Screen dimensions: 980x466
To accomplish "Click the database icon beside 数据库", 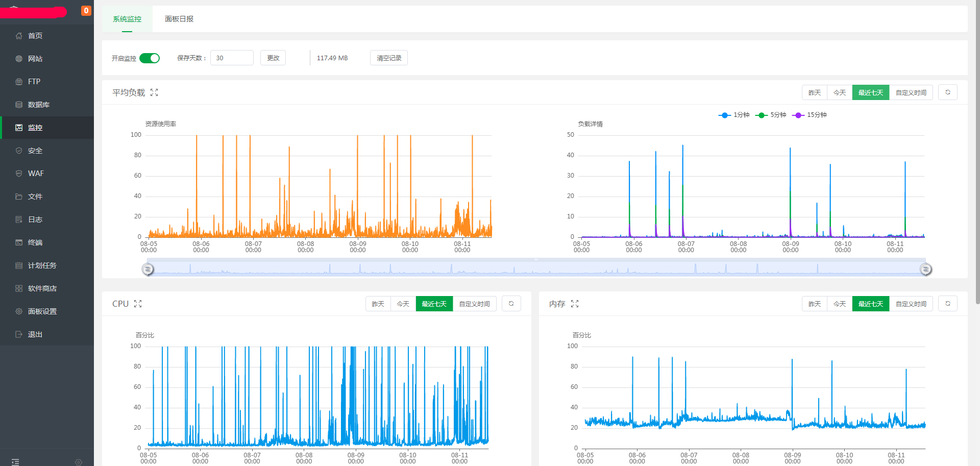I will [19, 105].
